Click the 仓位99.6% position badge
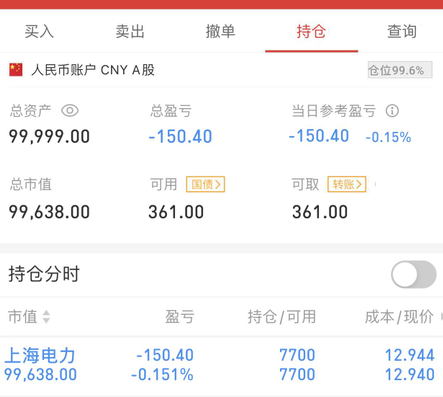 (400, 70)
